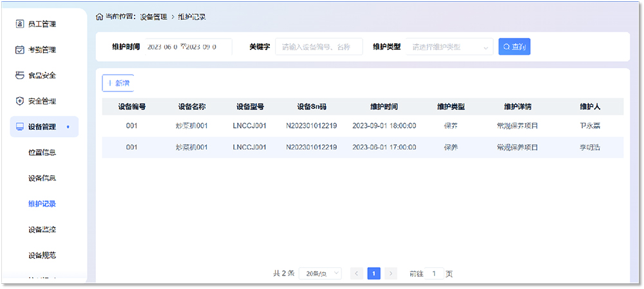This screenshot has height=289, width=644.
Task: Select the 2023-09-01 18:00:00 cell
Action: 384,126
